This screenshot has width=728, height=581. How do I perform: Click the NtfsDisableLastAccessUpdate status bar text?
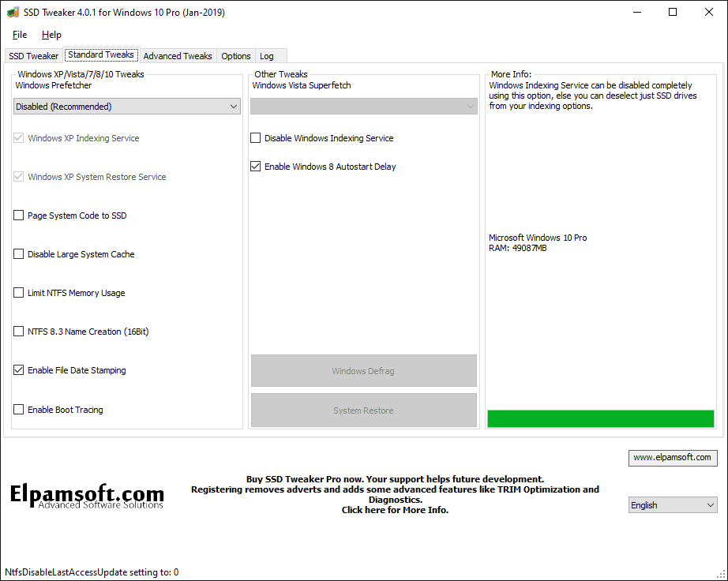(x=92, y=572)
